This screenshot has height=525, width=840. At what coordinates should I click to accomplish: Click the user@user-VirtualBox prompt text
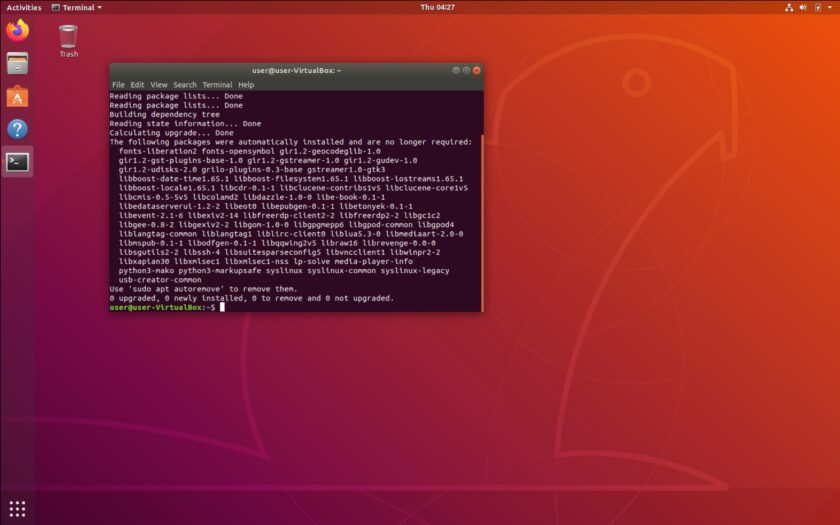162,308
